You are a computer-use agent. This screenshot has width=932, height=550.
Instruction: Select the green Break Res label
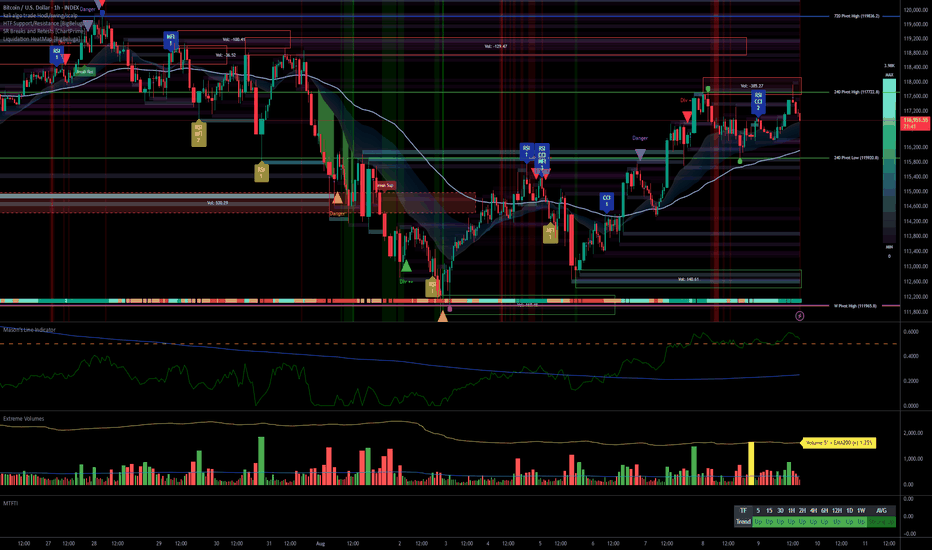click(x=84, y=71)
